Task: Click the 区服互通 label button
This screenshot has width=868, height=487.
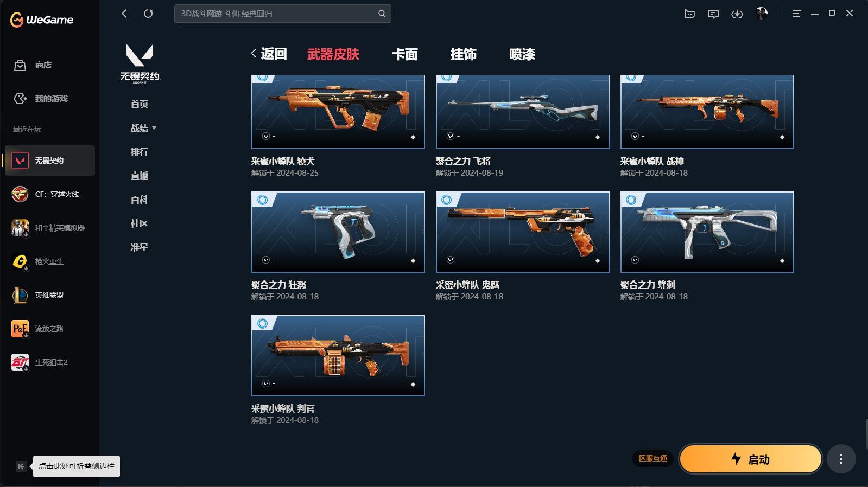Action: tap(652, 459)
